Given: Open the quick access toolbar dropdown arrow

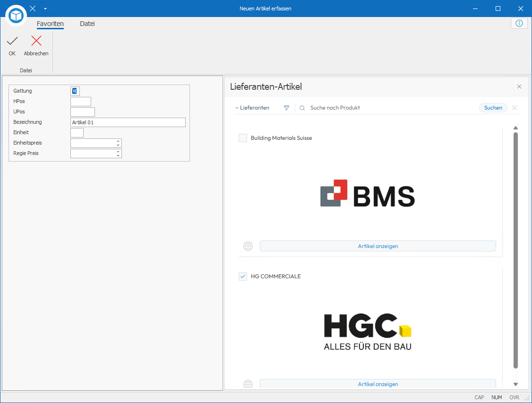Looking at the screenshot, I should [45, 9].
